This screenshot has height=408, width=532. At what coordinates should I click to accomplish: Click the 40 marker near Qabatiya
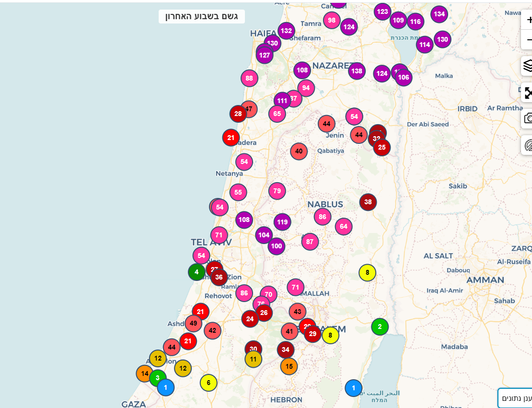click(299, 151)
